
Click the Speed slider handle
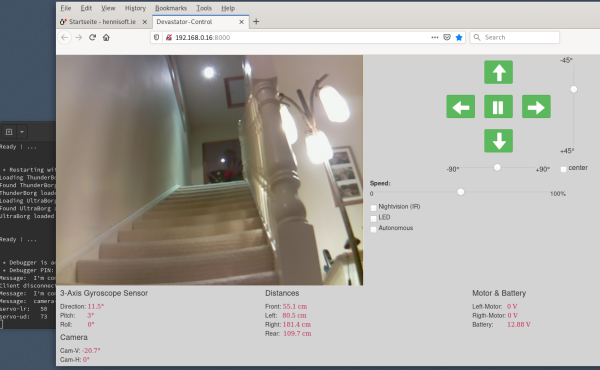coord(461,192)
